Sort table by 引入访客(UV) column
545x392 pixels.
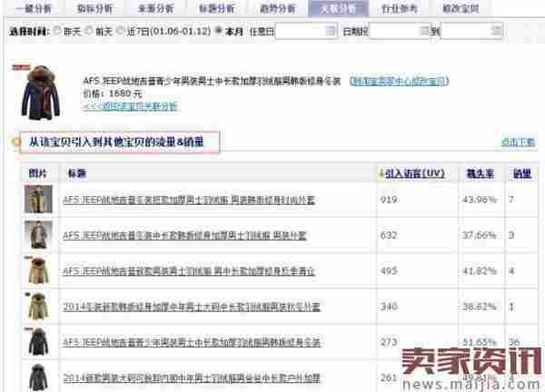pyautogui.click(x=415, y=173)
